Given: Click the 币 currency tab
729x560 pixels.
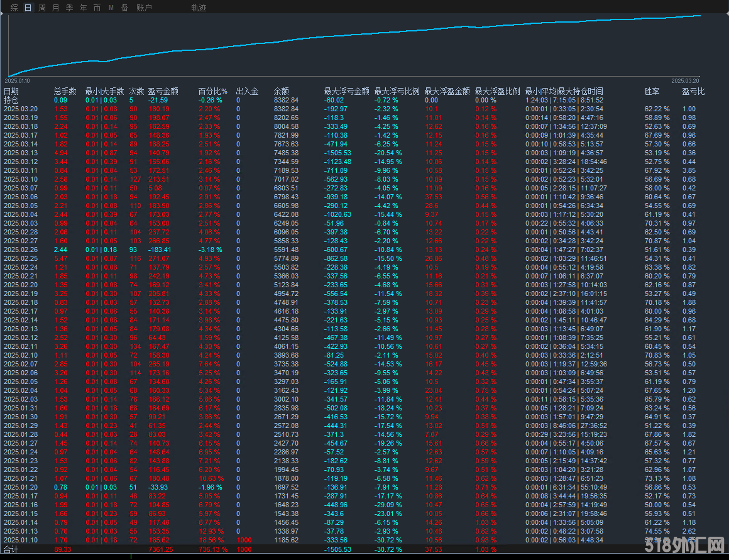Looking at the screenshot, I should pos(97,8).
